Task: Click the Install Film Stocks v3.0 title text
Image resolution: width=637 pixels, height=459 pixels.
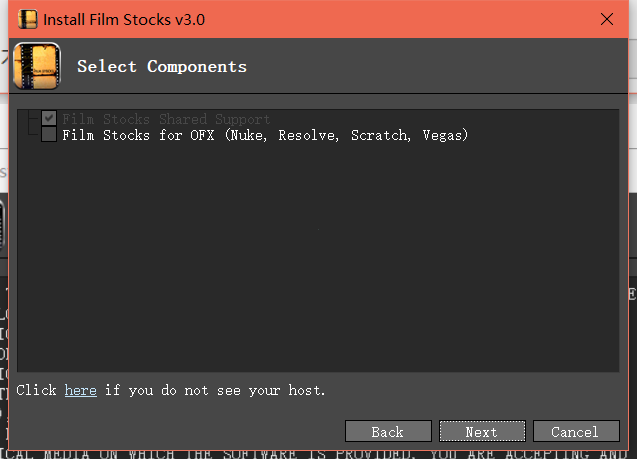Action: [x=124, y=19]
